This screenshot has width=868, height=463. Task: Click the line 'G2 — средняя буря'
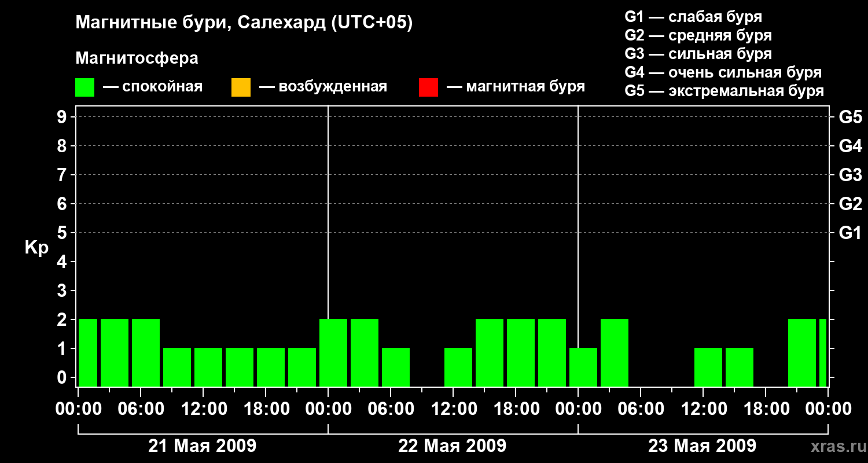[x=698, y=35]
